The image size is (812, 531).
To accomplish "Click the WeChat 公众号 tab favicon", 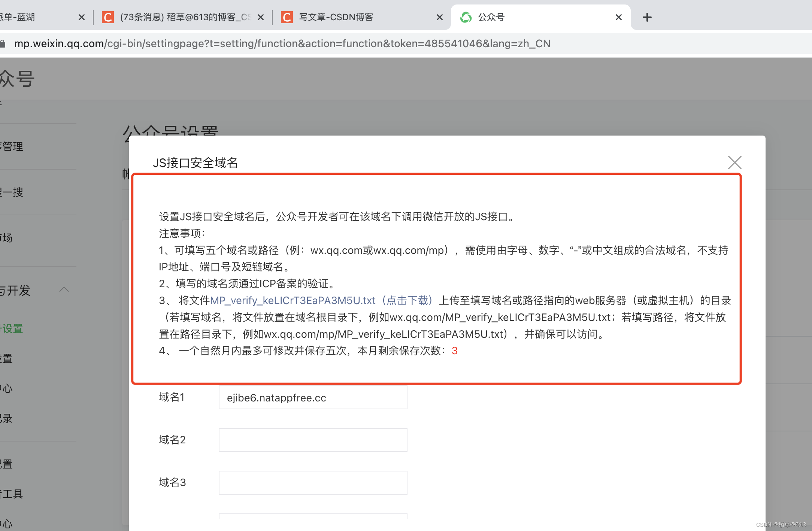I will click(466, 17).
